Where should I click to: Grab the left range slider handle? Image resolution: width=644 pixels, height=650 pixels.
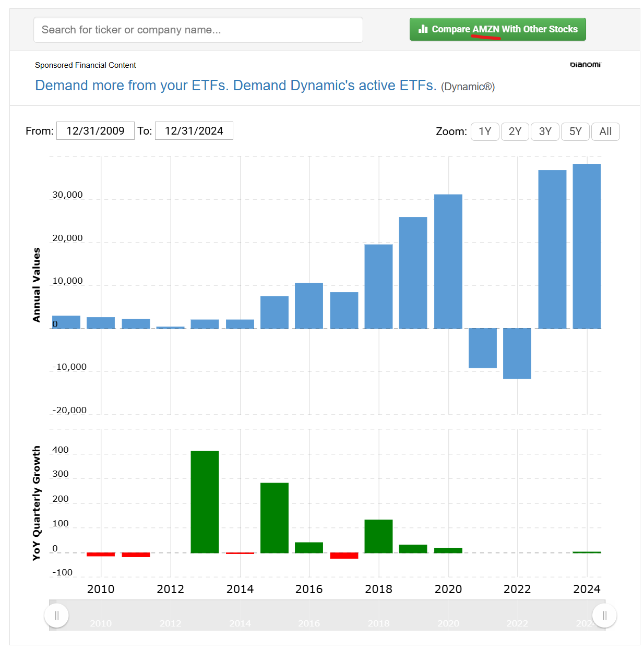(56, 616)
